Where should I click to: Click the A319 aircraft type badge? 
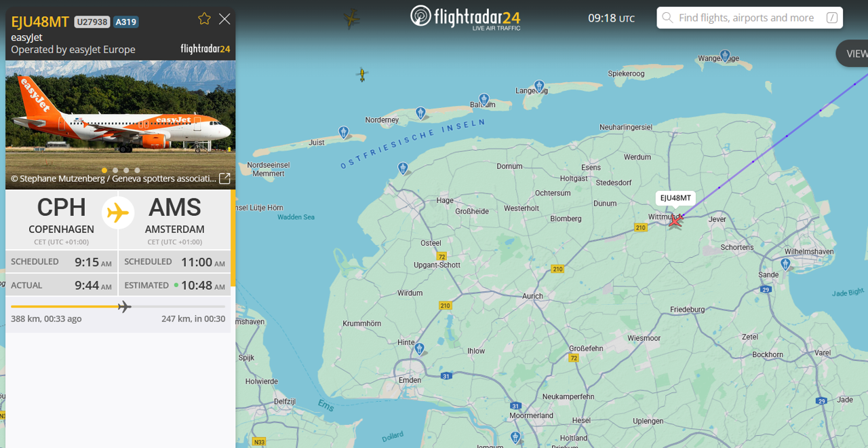pos(126,22)
